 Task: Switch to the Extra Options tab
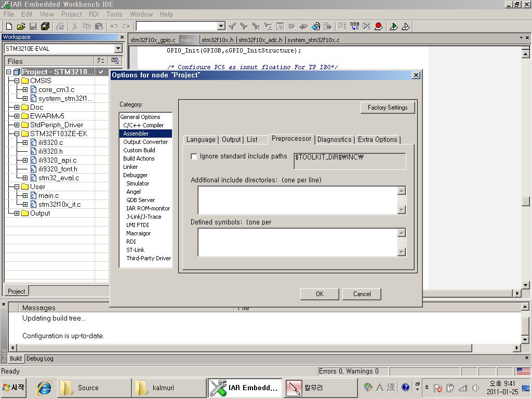tap(377, 139)
